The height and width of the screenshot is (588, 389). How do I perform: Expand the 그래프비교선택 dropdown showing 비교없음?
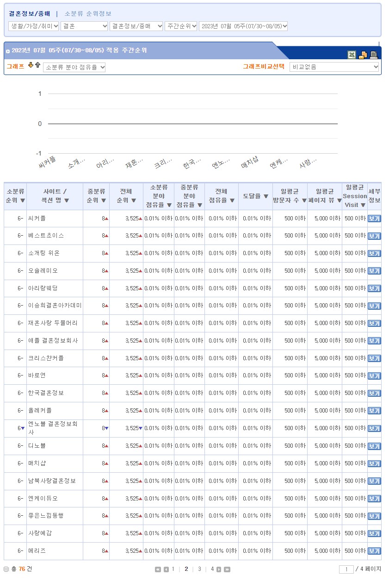click(334, 67)
